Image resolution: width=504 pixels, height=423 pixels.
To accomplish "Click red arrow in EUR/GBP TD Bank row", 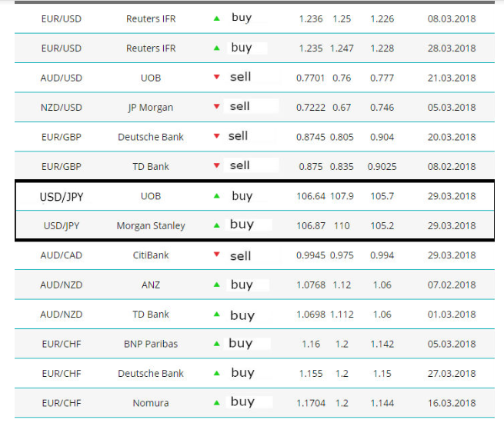I will point(217,165).
